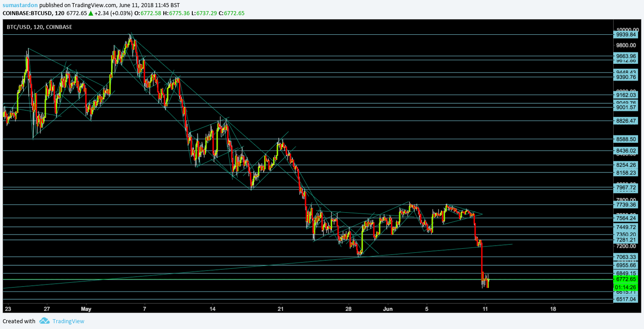Click the 14 date label on the time axis
The height and width of the screenshot is (329, 644).
point(212,308)
